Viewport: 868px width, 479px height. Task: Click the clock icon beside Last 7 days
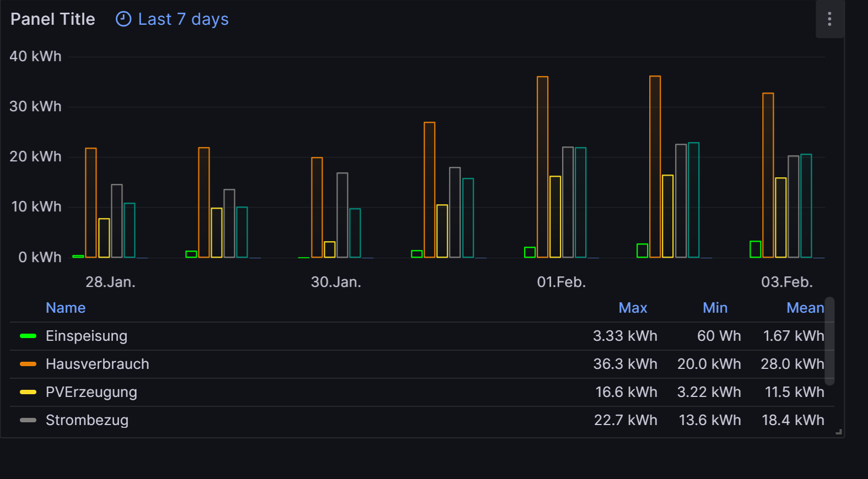(123, 19)
